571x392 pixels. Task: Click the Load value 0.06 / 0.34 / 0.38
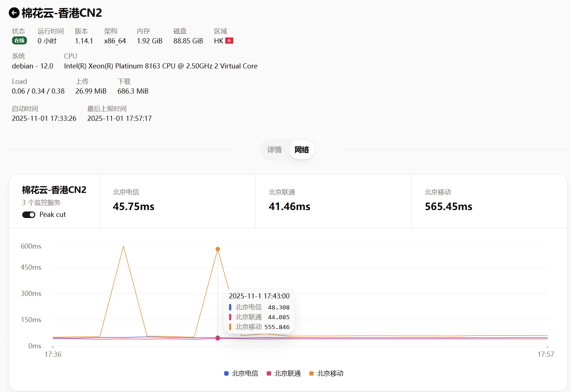[x=38, y=91]
